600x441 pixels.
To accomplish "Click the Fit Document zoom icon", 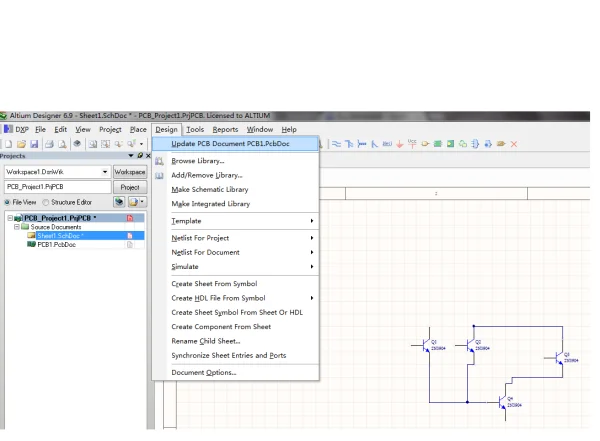I will [x=93, y=144].
